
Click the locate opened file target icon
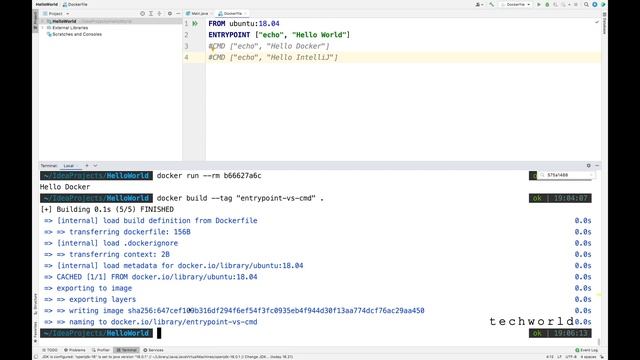(142, 13)
